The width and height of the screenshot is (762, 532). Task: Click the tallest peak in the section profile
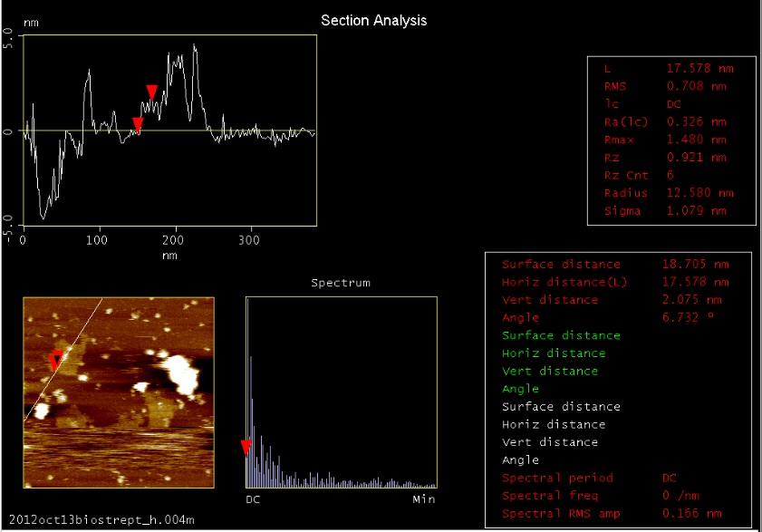[x=194, y=45]
